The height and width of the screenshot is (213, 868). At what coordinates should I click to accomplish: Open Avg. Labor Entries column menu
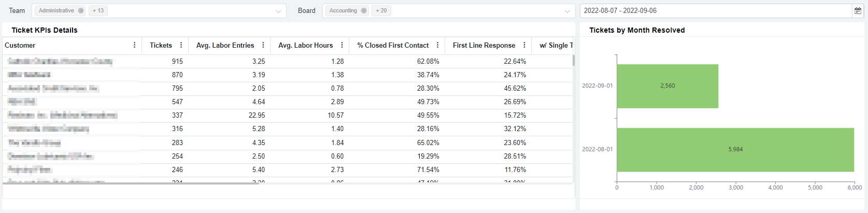[x=263, y=45]
